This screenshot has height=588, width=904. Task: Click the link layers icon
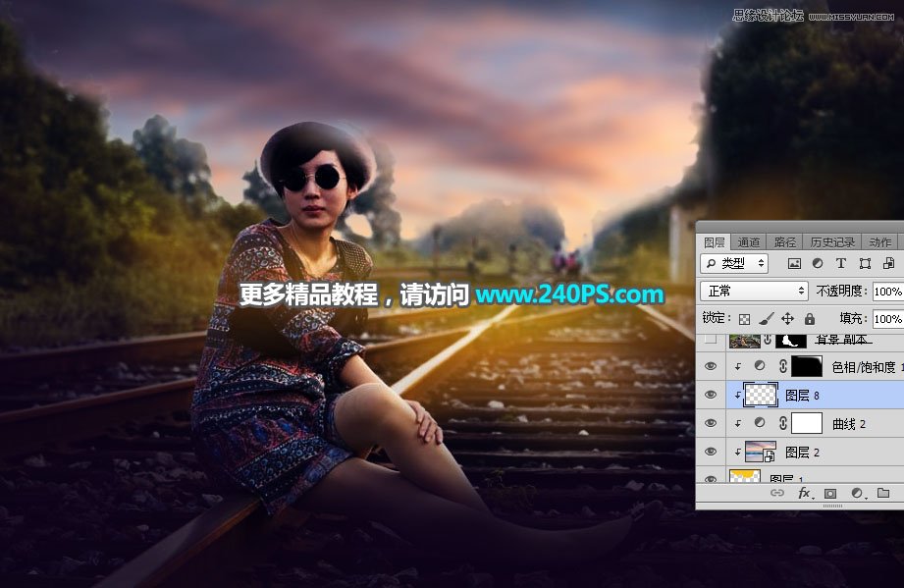pyautogui.click(x=777, y=493)
